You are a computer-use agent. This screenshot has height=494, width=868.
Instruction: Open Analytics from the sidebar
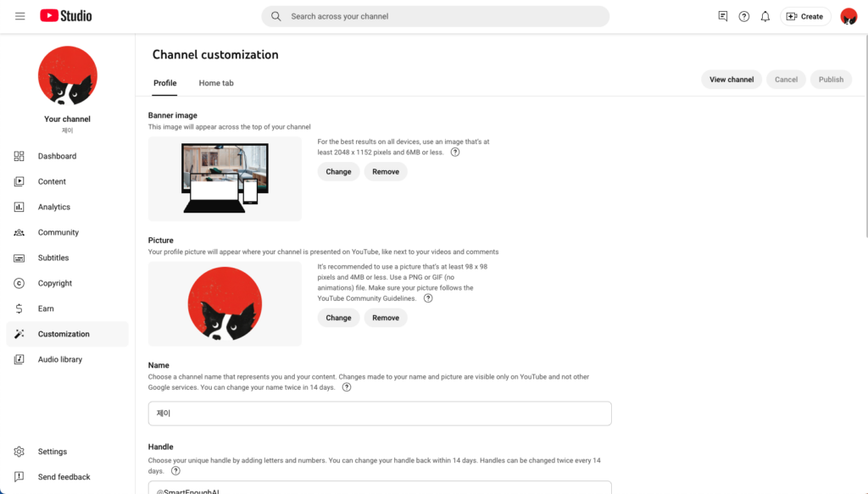pyautogui.click(x=68, y=207)
